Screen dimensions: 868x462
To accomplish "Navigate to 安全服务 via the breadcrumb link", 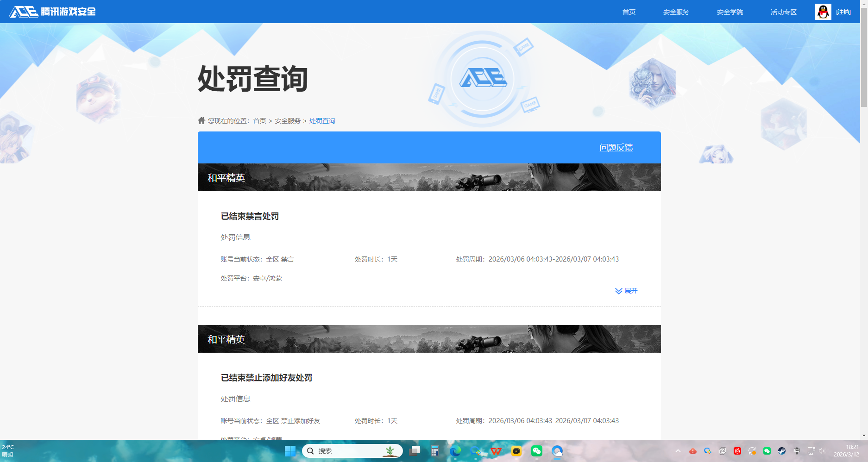I will (x=286, y=120).
